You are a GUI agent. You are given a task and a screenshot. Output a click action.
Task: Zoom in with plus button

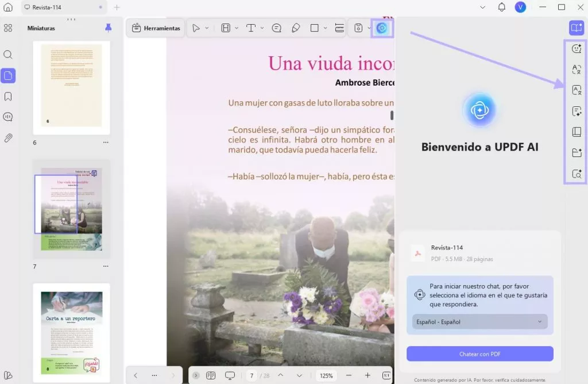pos(367,375)
